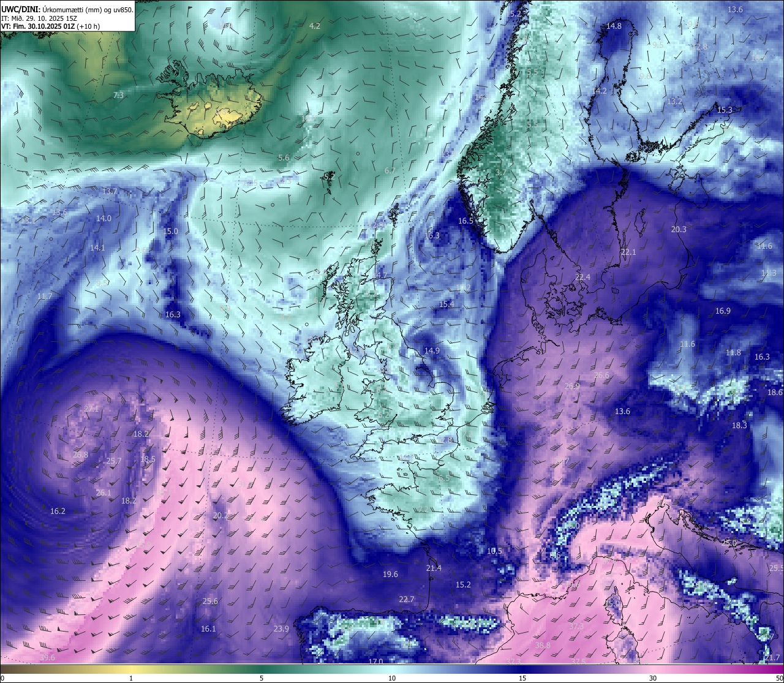Click the 7.3 value west of Iceland
Viewport: 784px width, 683px height.
tap(118, 95)
